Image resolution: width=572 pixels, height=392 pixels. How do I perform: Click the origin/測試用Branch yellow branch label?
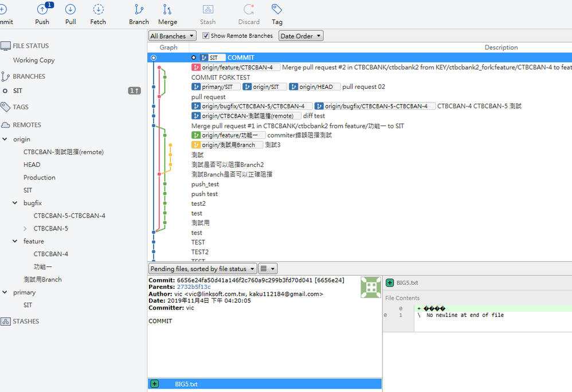tap(227, 145)
